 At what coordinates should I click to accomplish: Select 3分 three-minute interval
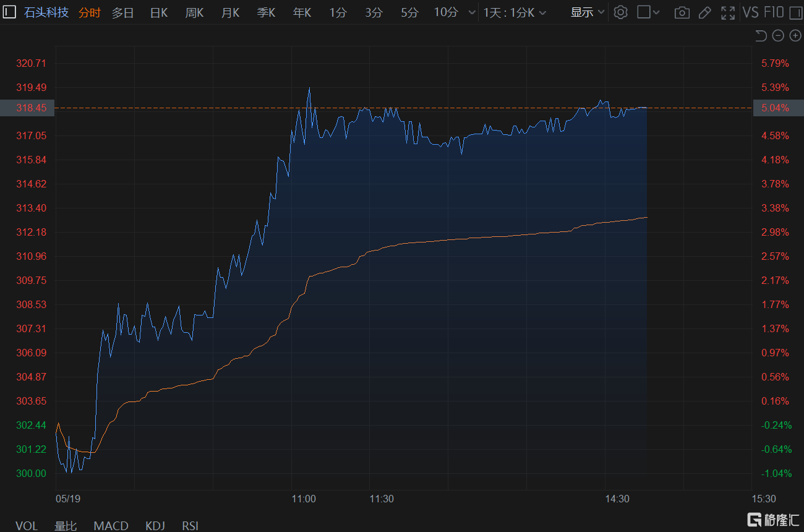coord(374,12)
